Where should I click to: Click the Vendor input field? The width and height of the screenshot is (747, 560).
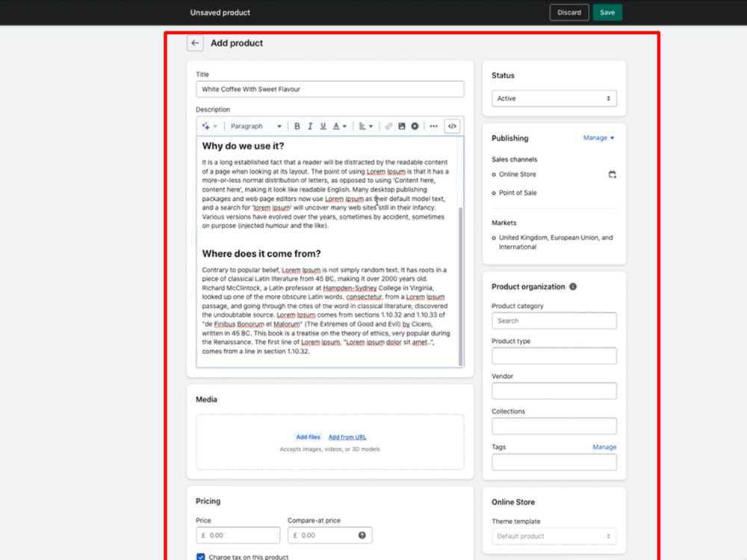554,391
